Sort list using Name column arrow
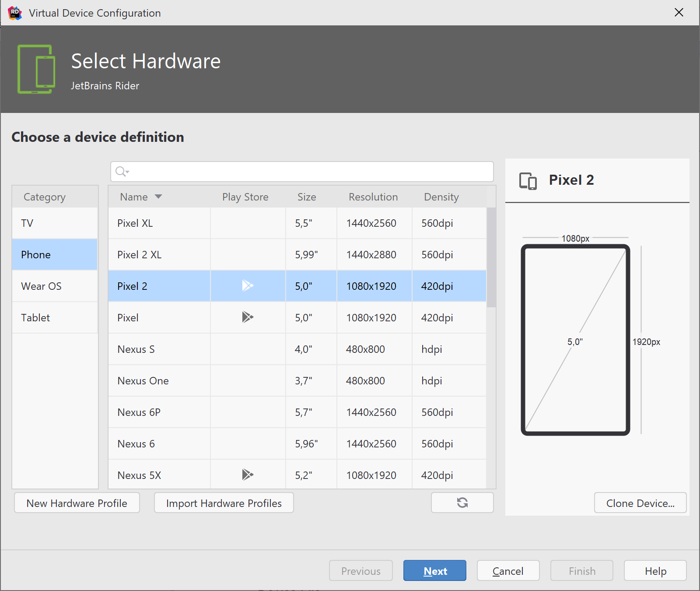Viewport: 700px width, 591px height. [158, 197]
